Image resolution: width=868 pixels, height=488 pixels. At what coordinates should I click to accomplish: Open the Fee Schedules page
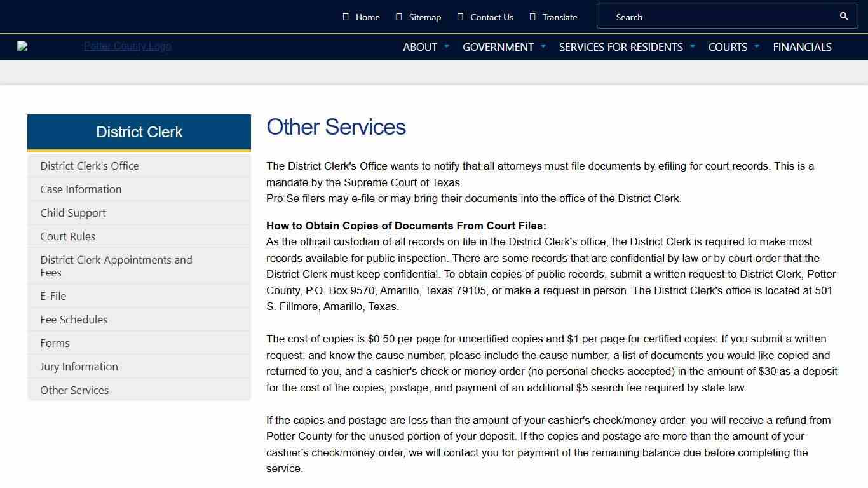74,320
